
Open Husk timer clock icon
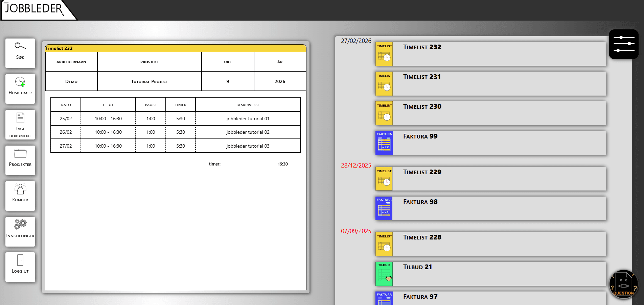20,82
